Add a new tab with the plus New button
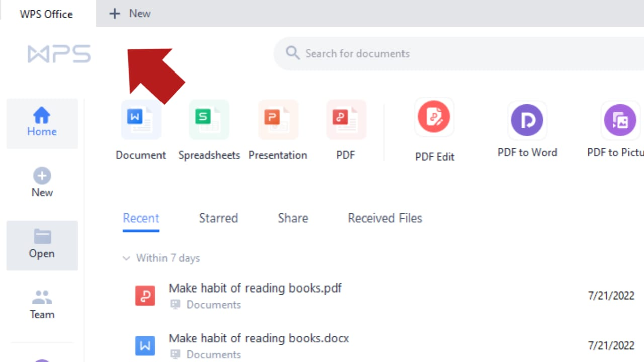The image size is (644, 362). [x=130, y=14]
